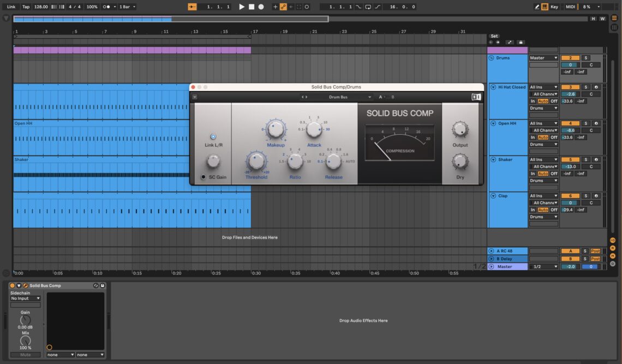Click the Hi Hat Closed volume -2.6 field
Screen dimensions: 622x364
click(x=570, y=94)
